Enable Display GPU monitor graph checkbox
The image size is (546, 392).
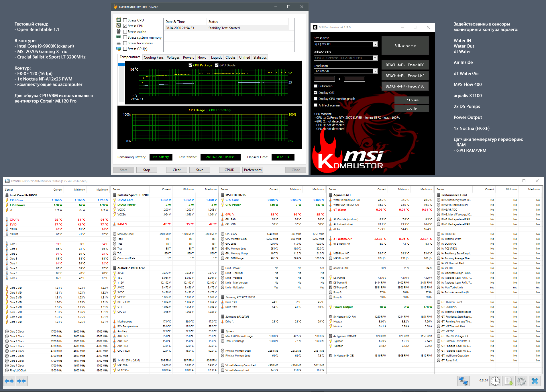click(315, 98)
